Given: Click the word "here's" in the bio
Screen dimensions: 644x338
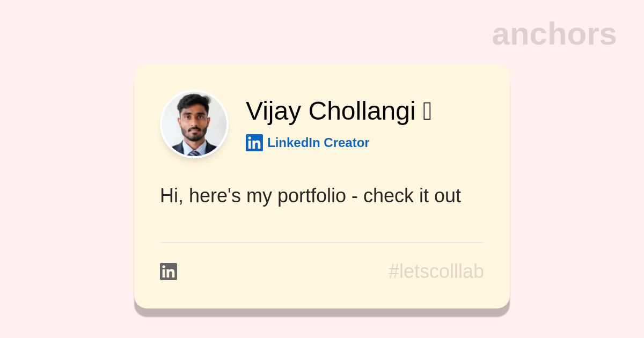Looking at the screenshot, I should [215, 196].
